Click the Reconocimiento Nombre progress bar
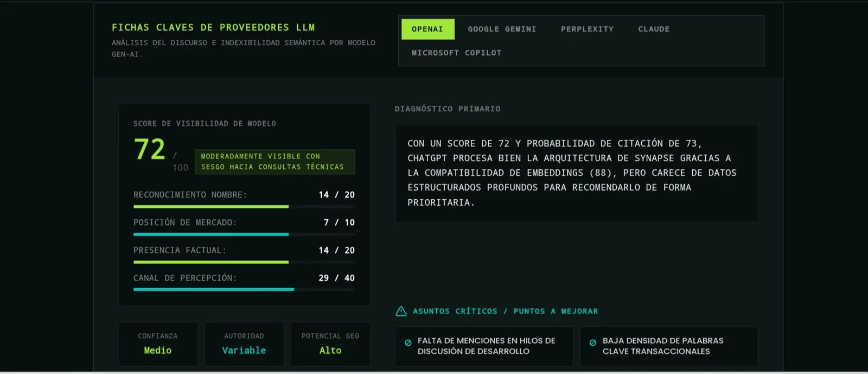The image size is (868, 374). (244, 206)
